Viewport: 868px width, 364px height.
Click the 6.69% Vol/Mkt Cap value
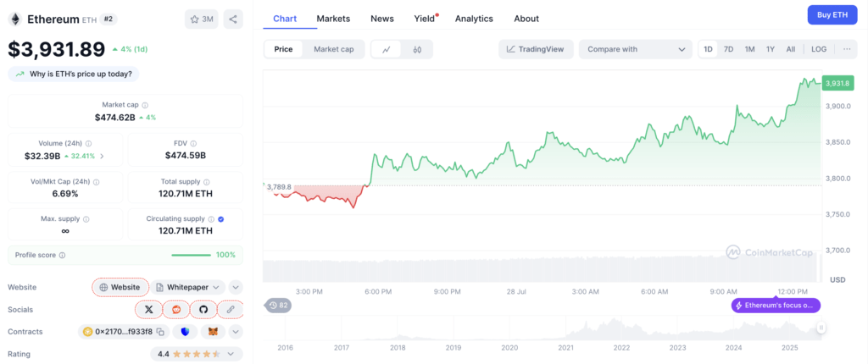(x=65, y=194)
